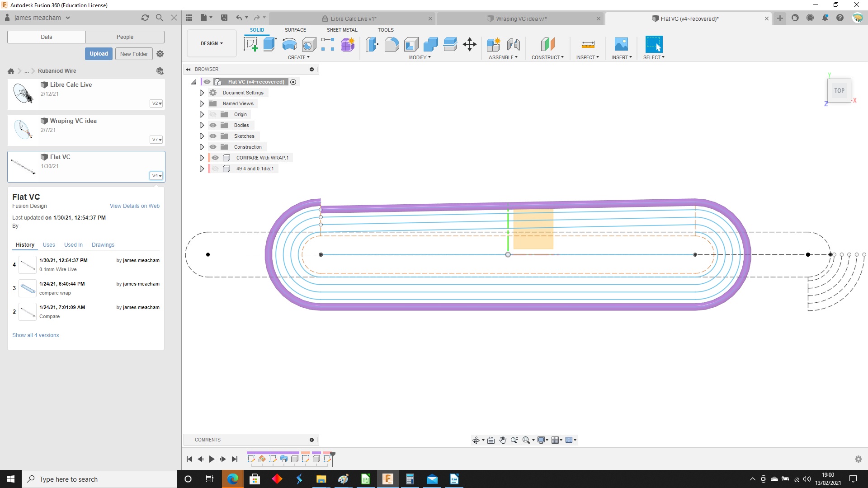The image size is (868, 488).
Task: Activate the Select tool icon
Action: coord(654,44)
